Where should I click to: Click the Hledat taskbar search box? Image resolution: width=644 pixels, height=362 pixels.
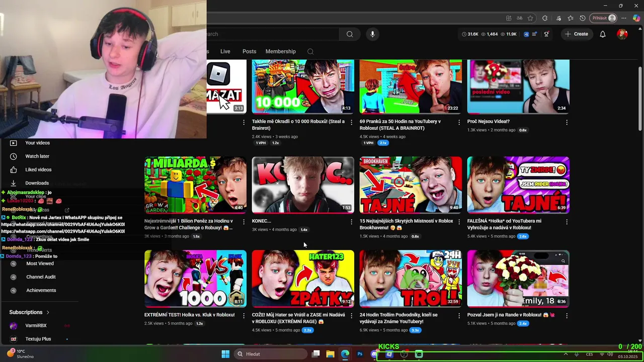(x=271, y=354)
